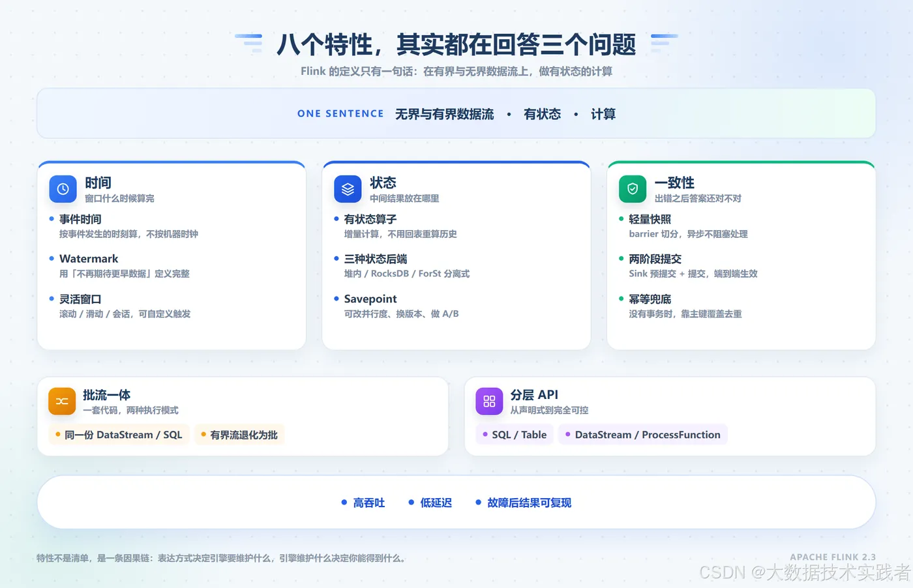Click the subtitle 一套代码，两种执行模式
Screen dimensions: 913x588
(130, 410)
